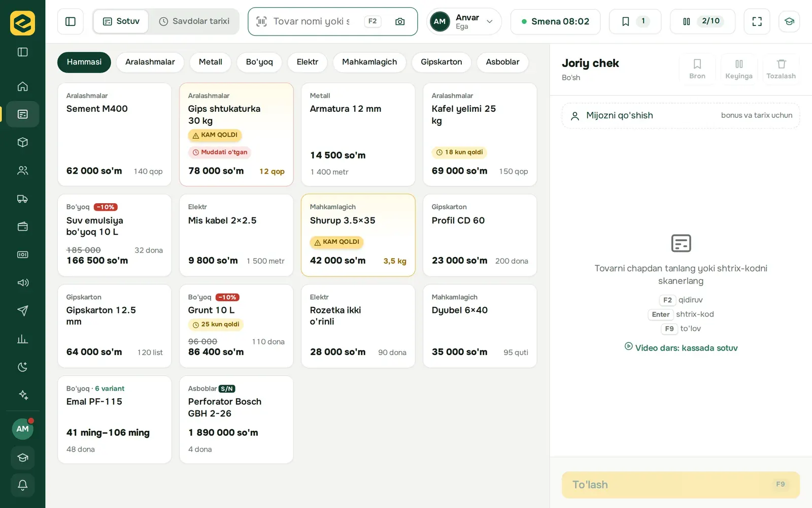Filter by Gipskarton category

pos(442,62)
